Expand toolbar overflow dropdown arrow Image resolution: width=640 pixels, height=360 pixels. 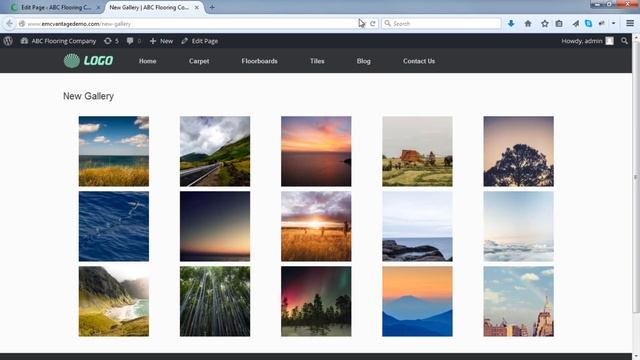(613, 24)
